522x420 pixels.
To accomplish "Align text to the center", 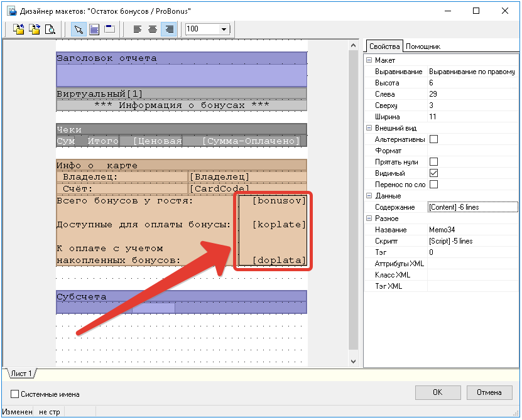I will [x=153, y=30].
